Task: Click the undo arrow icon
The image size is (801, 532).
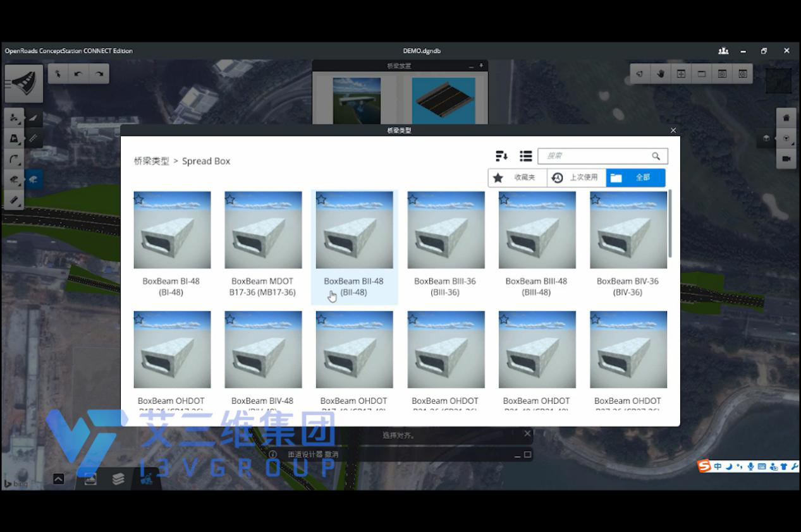Action: 78,74
